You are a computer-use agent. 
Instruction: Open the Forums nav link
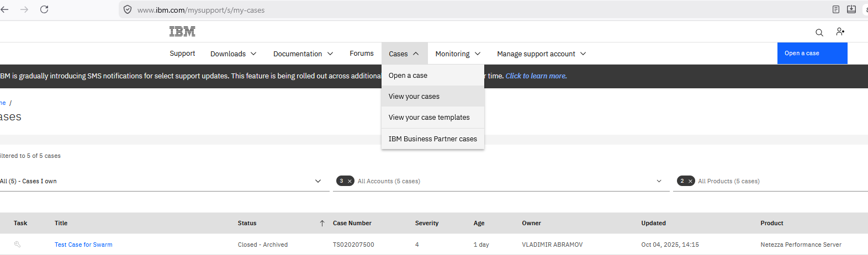tap(362, 54)
